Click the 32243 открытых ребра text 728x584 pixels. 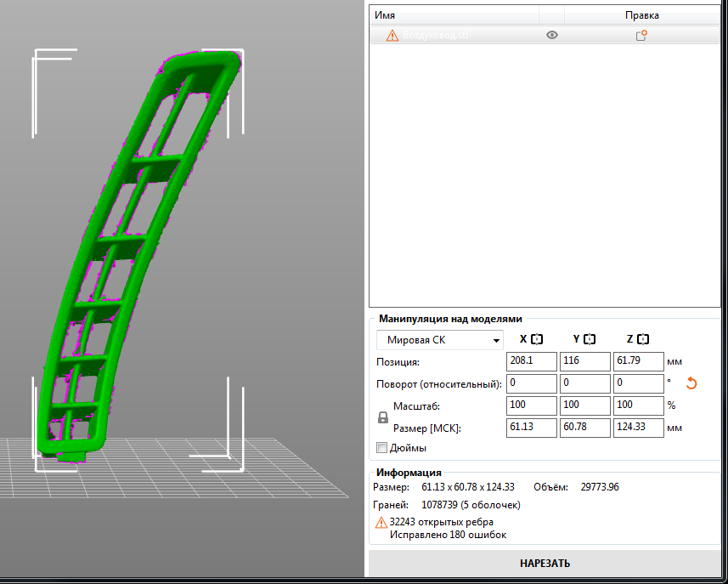(x=442, y=522)
